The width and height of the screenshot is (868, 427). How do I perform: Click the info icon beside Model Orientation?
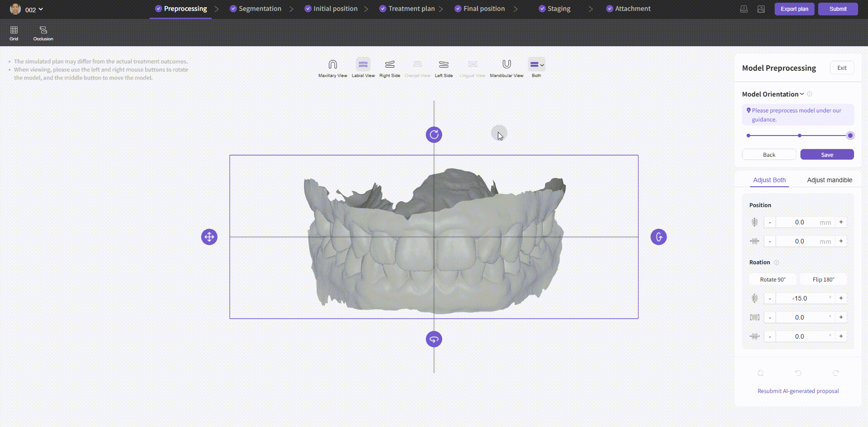[810, 94]
